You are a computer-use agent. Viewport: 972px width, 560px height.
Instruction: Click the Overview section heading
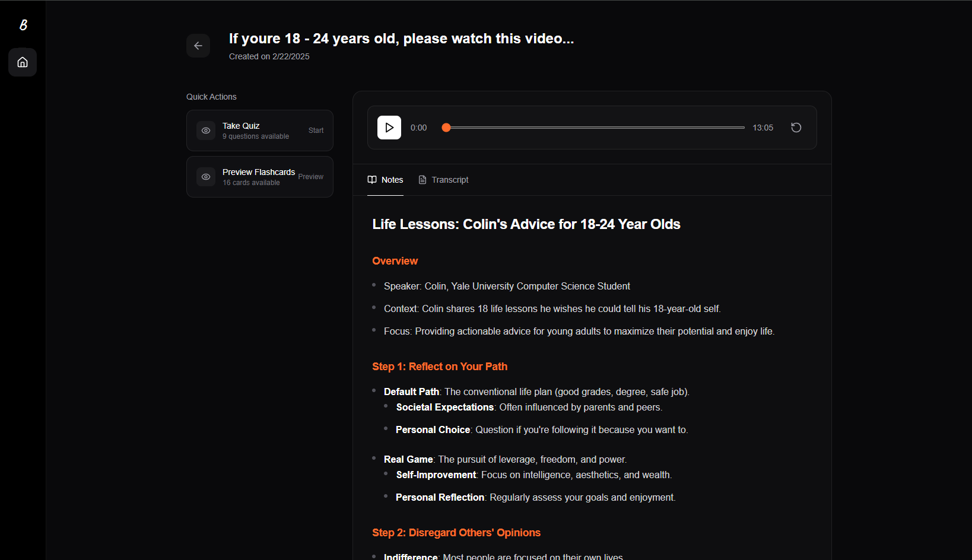(395, 261)
